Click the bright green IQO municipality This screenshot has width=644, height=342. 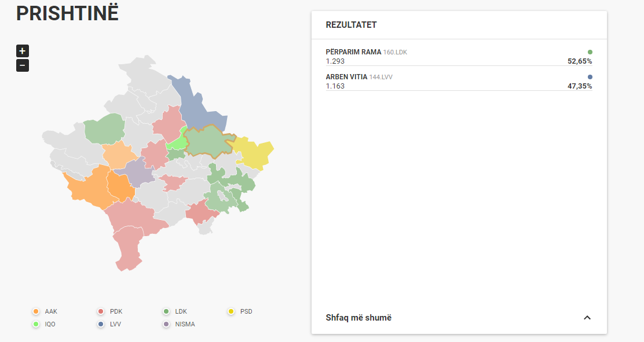click(x=177, y=141)
